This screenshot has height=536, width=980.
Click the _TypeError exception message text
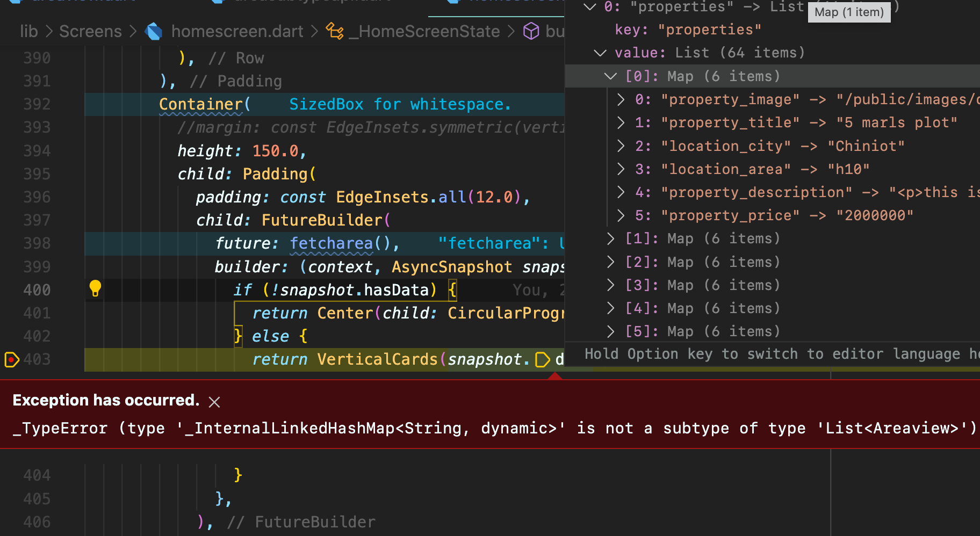pos(494,428)
